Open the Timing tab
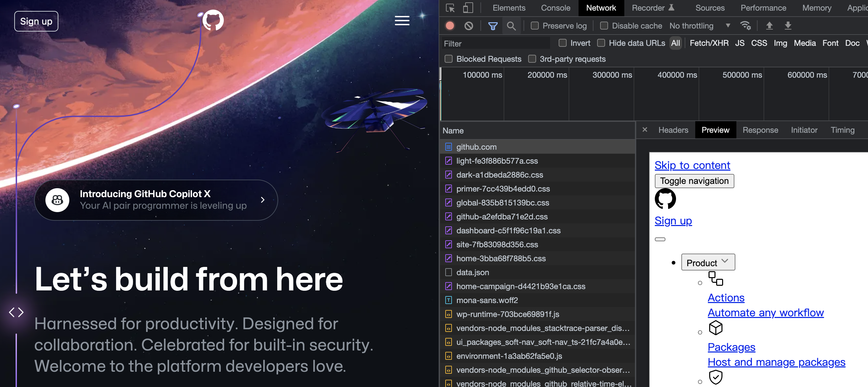868x387 pixels. pos(842,130)
